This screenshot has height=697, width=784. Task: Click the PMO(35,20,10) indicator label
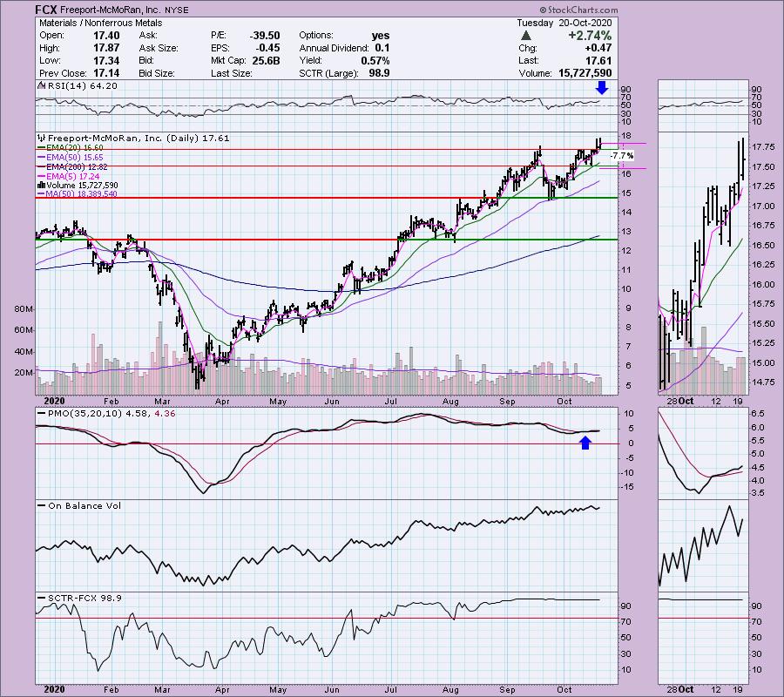pyautogui.click(x=107, y=414)
